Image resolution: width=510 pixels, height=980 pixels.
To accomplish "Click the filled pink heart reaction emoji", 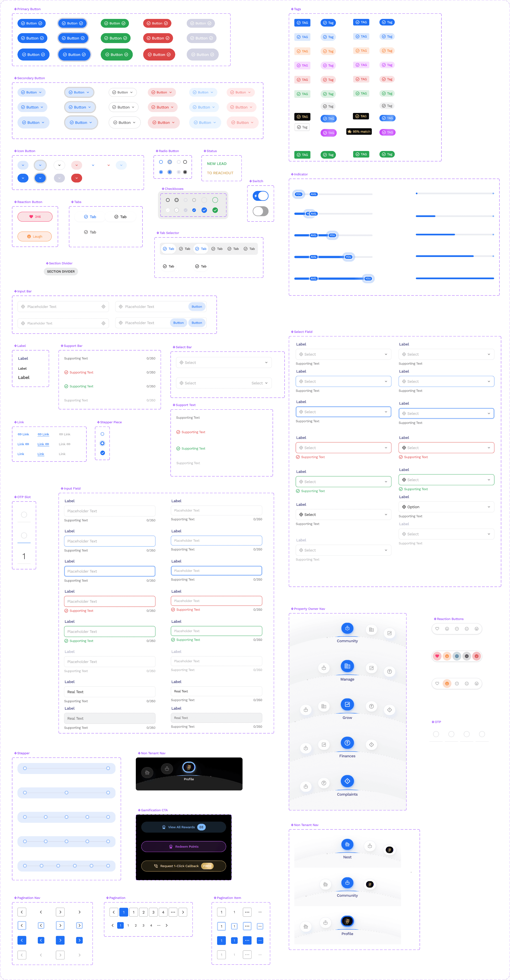I will pyautogui.click(x=437, y=656).
